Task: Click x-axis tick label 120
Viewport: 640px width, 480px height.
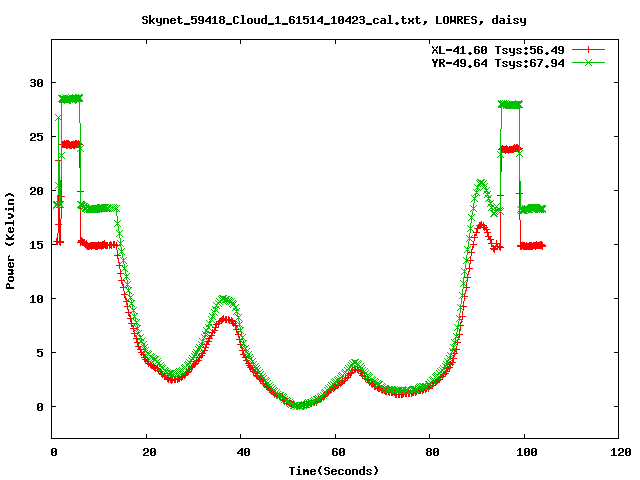Action: pos(621,452)
